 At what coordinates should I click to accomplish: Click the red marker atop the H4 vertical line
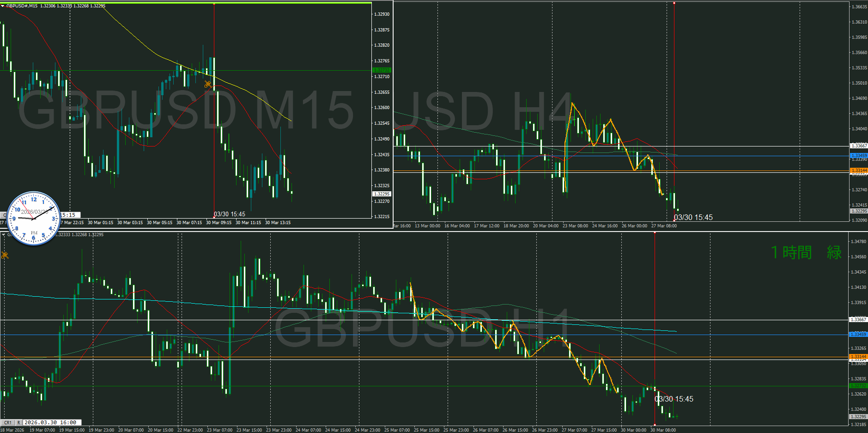(x=674, y=3)
